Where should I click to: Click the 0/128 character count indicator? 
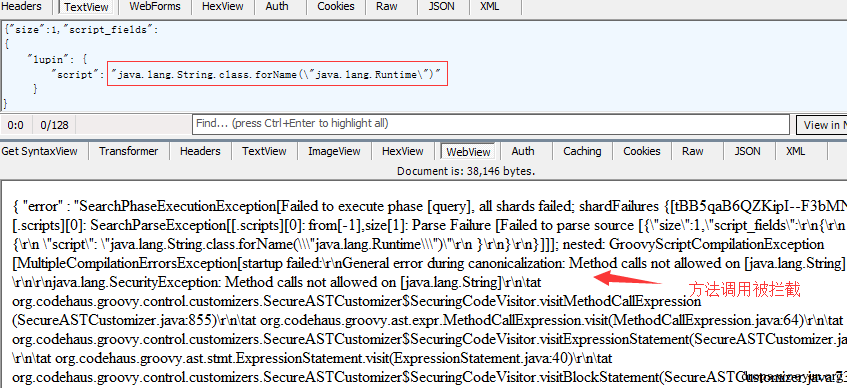point(55,125)
